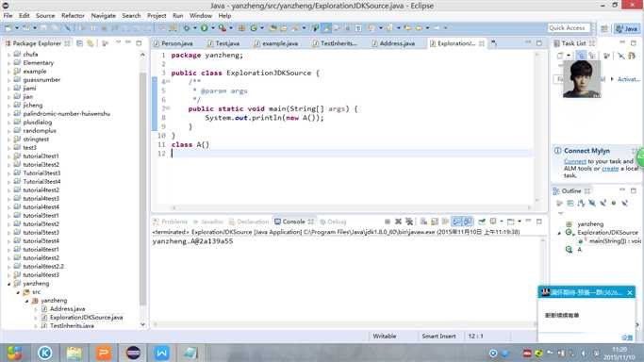Toggle Show Console on Standard Error change
Viewport: 644px width, 362px height.
coord(468,222)
